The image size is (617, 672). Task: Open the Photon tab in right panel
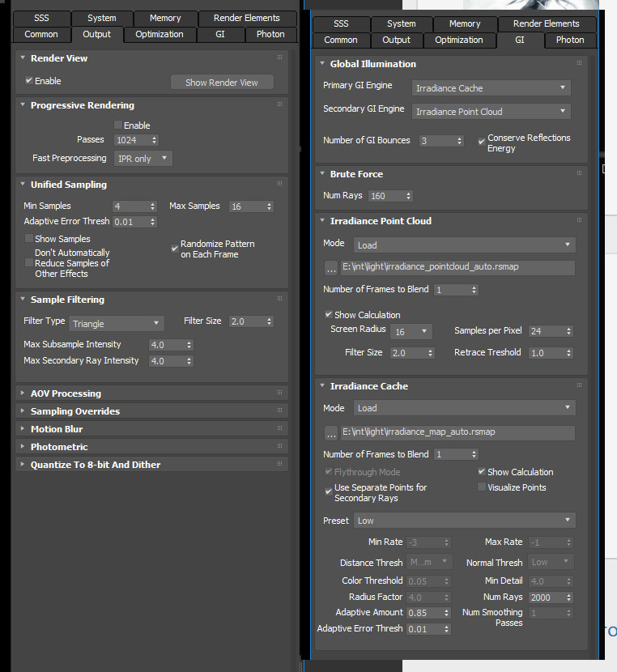[x=570, y=40]
